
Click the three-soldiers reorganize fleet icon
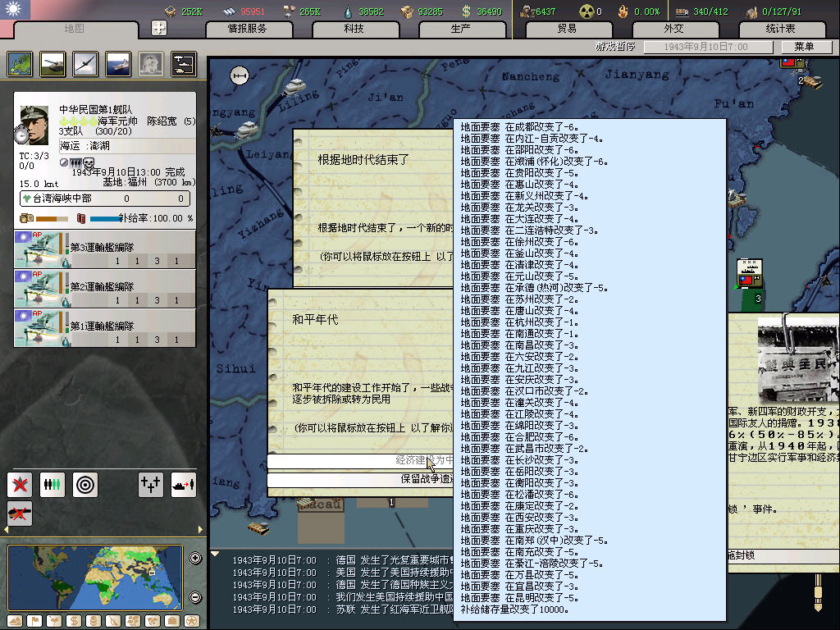coord(52,485)
